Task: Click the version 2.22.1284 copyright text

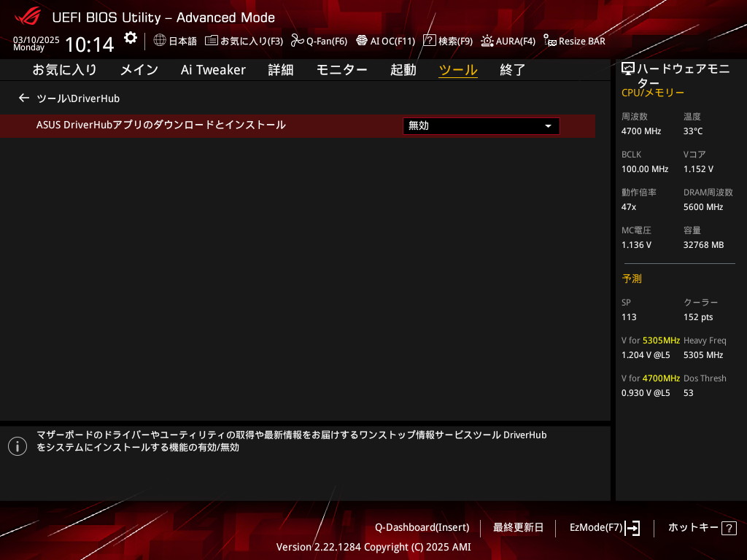Action: [373, 547]
